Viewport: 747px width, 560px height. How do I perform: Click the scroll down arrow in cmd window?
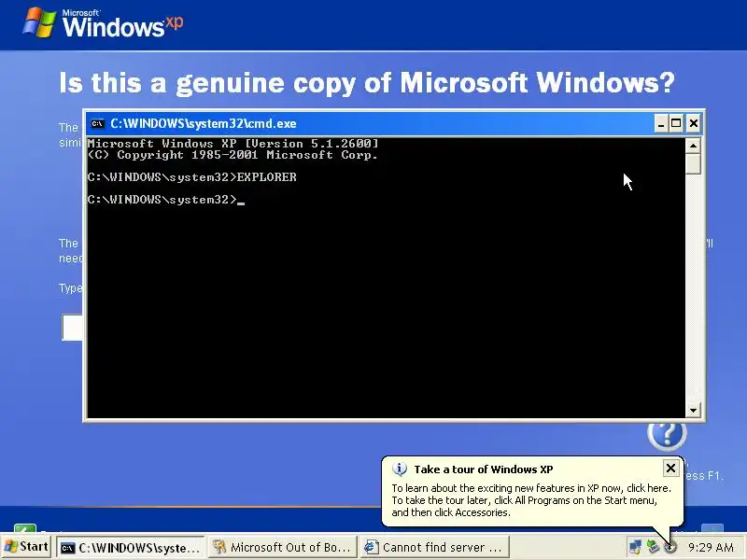point(693,410)
